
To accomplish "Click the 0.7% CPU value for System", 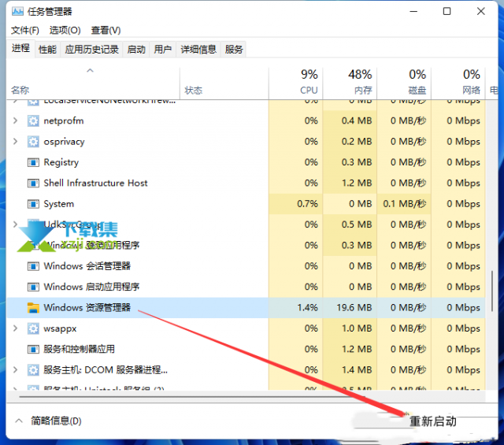I will [308, 204].
